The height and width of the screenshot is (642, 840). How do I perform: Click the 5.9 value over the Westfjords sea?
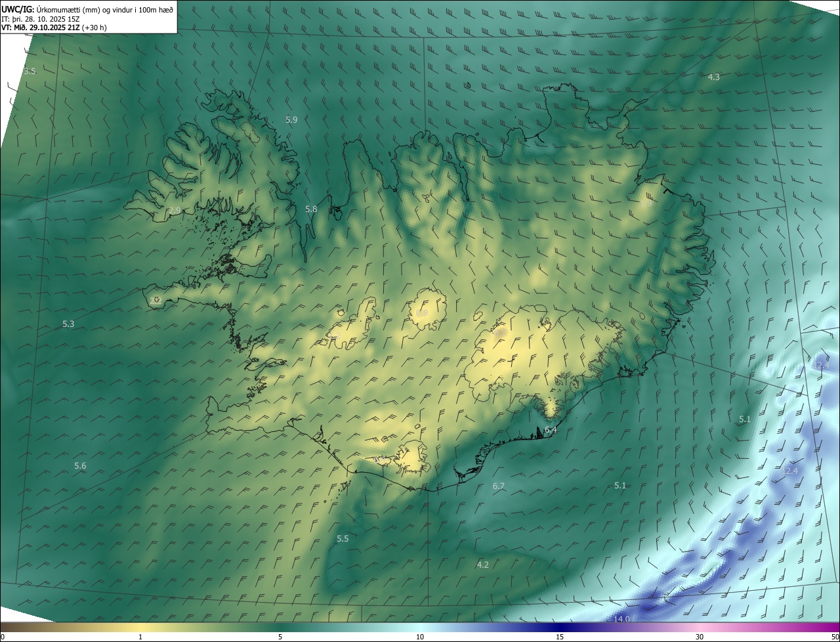coord(292,119)
